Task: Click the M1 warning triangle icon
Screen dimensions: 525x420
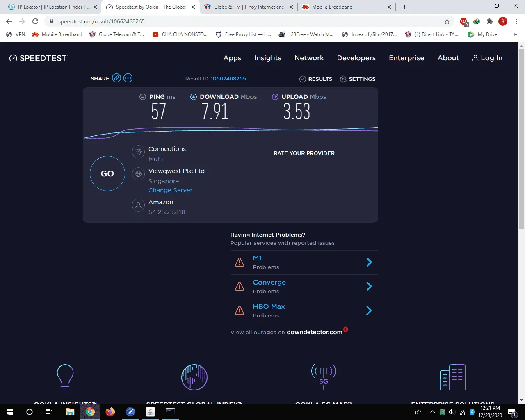Action: [240, 262]
